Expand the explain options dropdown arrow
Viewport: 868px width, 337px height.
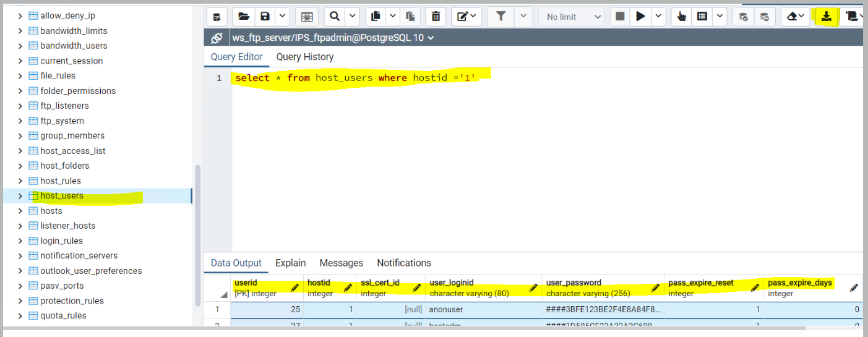tap(720, 17)
